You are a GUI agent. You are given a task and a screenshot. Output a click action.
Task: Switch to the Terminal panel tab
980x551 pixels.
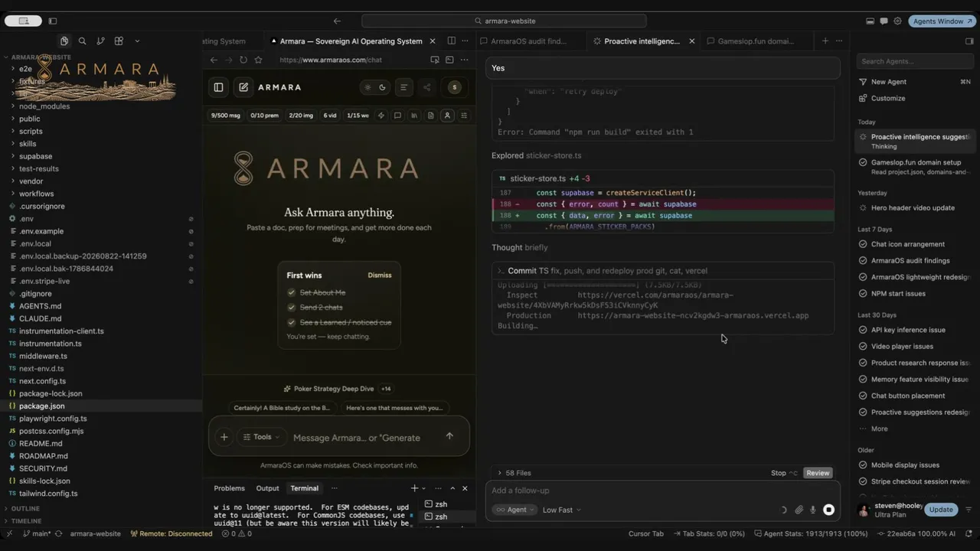pyautogui.click(x=304, y=488)
